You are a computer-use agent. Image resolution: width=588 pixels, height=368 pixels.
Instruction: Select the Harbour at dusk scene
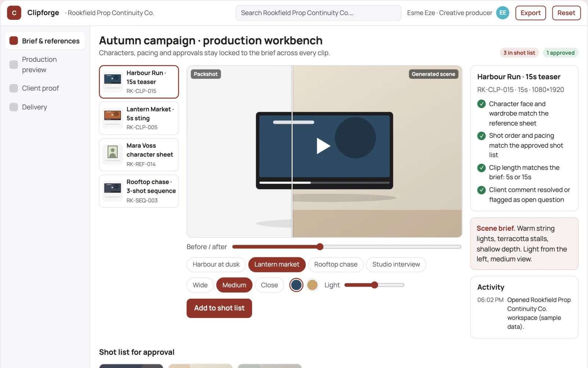point(216,265)
